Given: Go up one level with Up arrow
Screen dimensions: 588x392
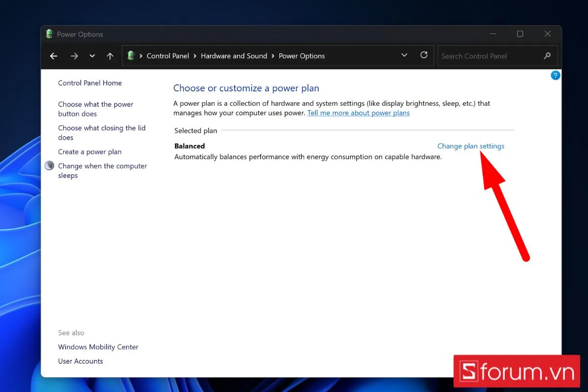Looking at the screenshot, I should point(110,56).
